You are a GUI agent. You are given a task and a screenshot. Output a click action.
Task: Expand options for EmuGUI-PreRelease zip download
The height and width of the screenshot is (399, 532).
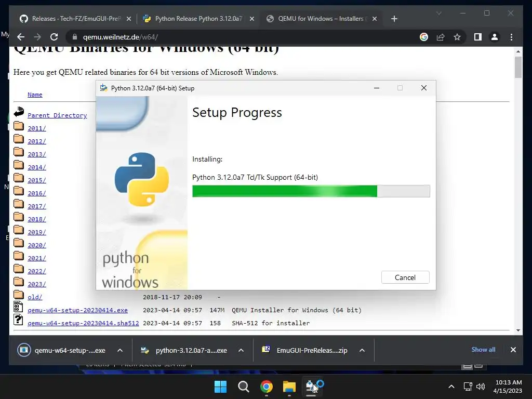click(x=362, y=350)
